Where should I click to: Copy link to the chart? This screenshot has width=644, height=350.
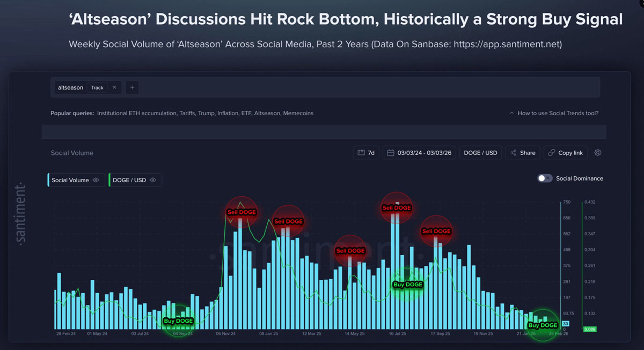pyautogui.click(x=565, y=153)
